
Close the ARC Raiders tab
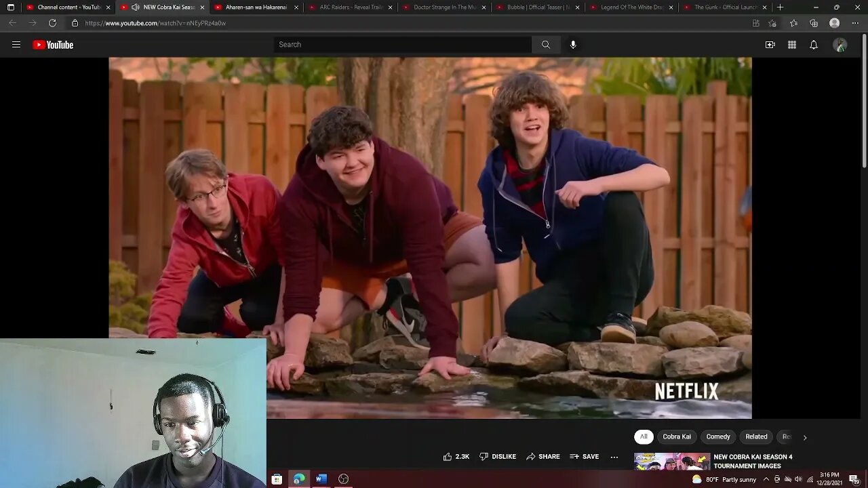click(390, 7)
